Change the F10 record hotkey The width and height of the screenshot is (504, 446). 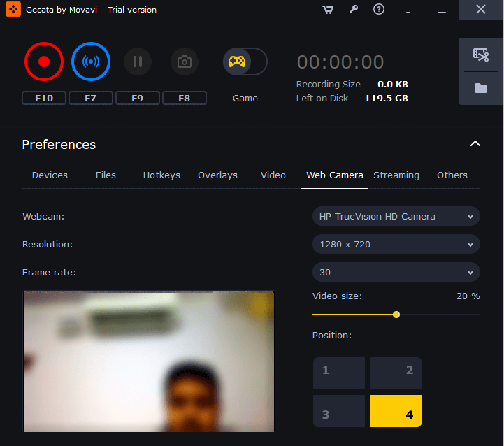[44, 98]
